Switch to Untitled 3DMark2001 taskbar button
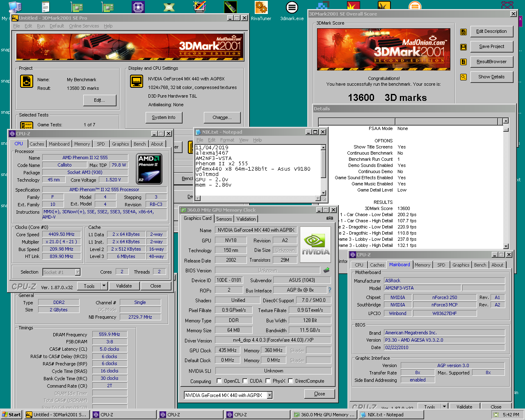 pyautogui.click(x=57, y=415)
